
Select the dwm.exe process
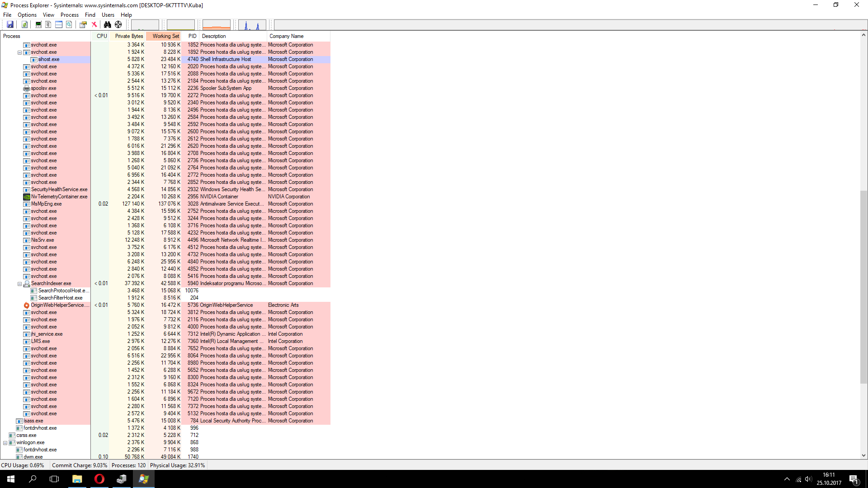[165, 457]
